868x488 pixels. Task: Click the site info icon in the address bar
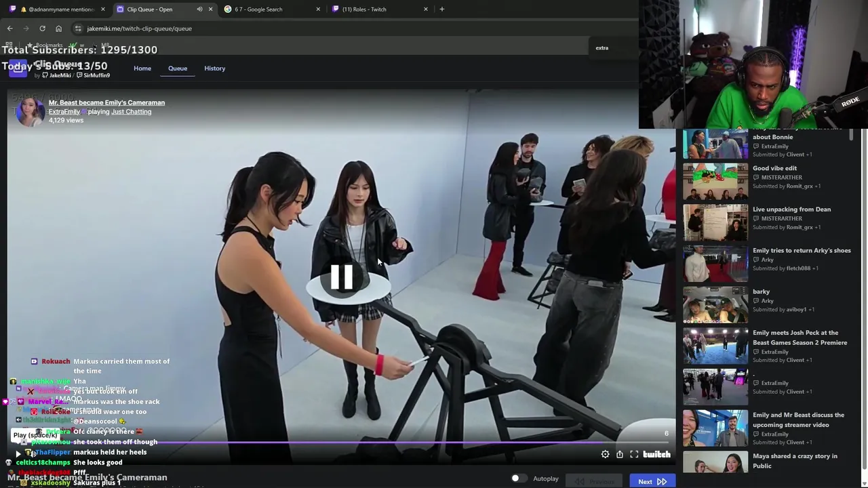coord(78,28)
